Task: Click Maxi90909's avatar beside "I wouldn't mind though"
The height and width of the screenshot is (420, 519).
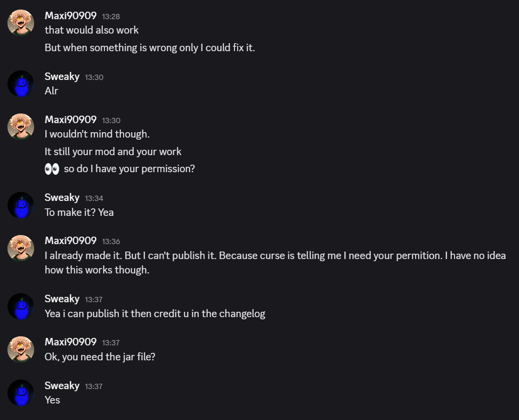Action: [21, 126]
